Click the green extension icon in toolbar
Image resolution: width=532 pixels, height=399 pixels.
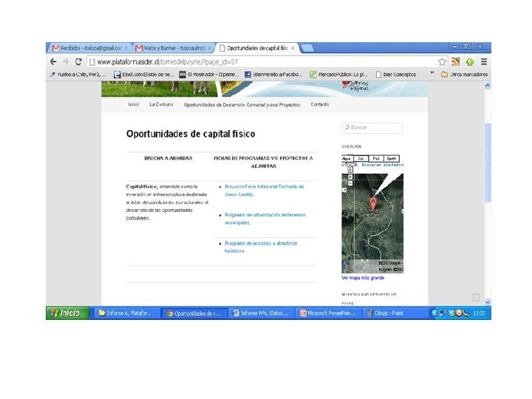tap(470, 62)
